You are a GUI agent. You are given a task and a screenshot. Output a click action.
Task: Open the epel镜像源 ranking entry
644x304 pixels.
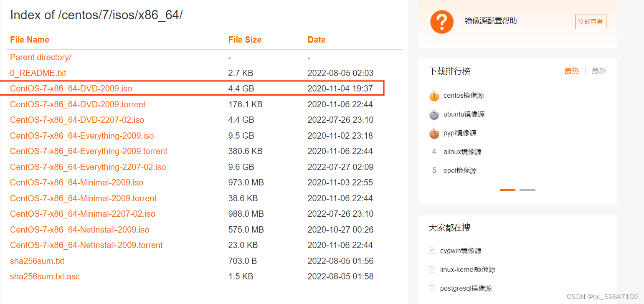coord(460,171)
